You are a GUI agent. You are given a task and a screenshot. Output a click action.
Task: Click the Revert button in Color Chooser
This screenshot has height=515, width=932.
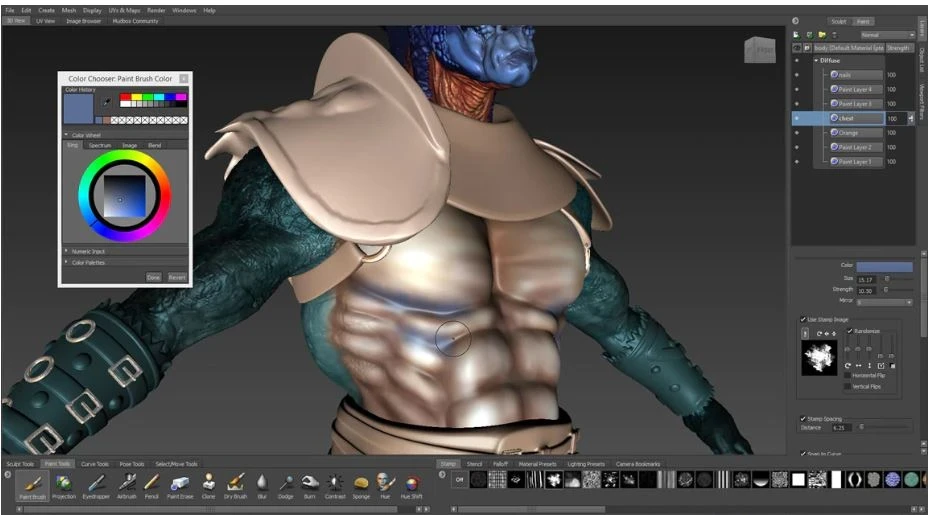pos(177,277)
